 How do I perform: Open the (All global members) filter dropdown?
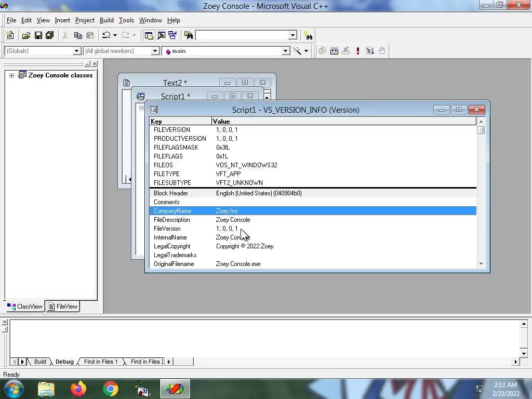pos(155,51)
